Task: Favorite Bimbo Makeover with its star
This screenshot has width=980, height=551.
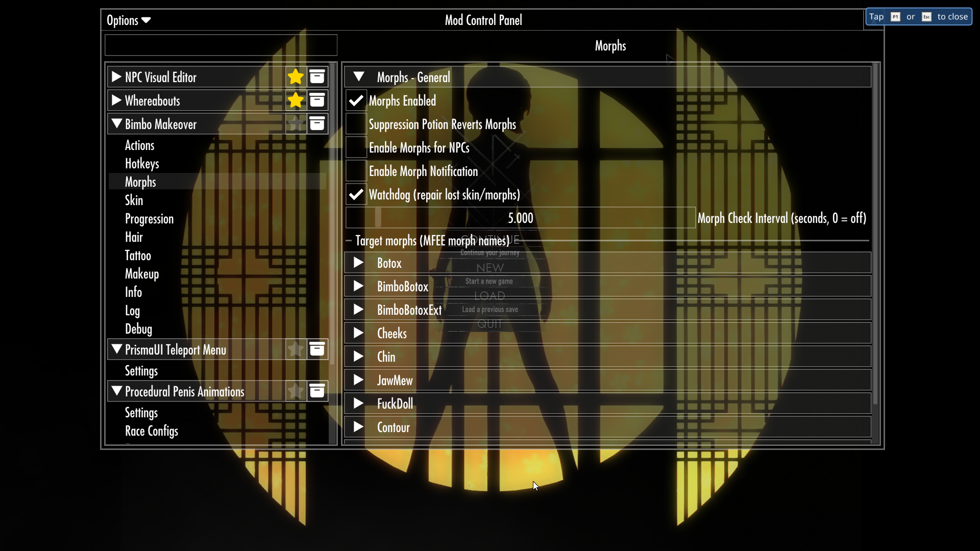Action: pos(296,124)
